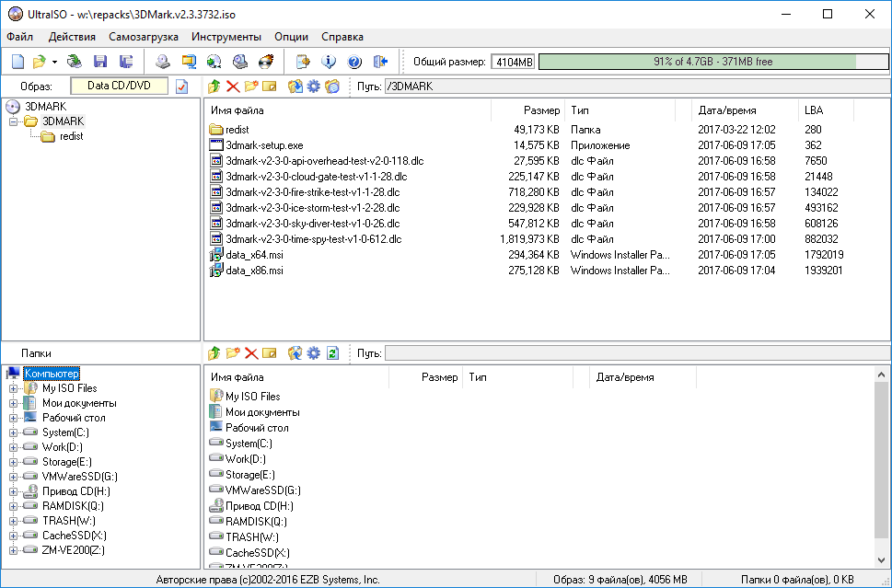Click the Make CD/DVD Image icon

coord(163,62)
